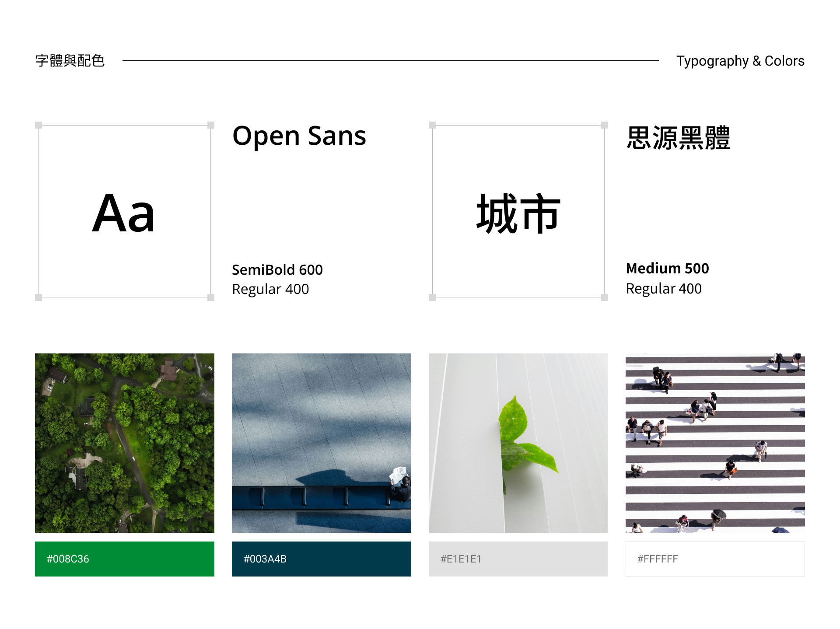
Task: Click the "Medium 500" weight label
Action: [x=668, y=268]
